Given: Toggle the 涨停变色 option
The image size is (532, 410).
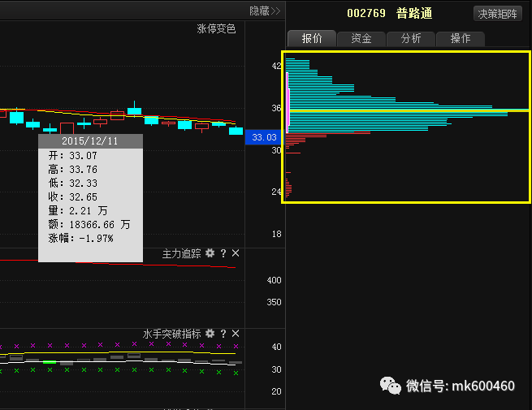Looking at the screenshot, I should [216, 28].
